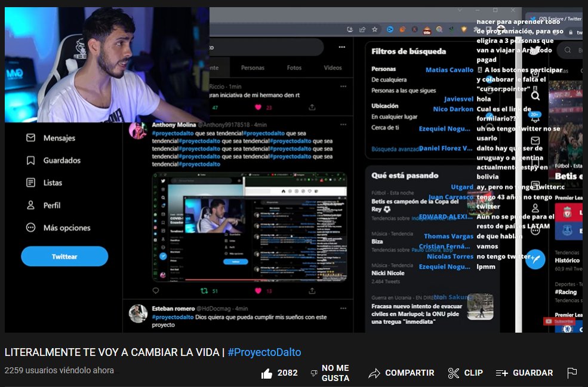
Task: Switch to the Fotos search tab
Action: (x=294, y=68)
